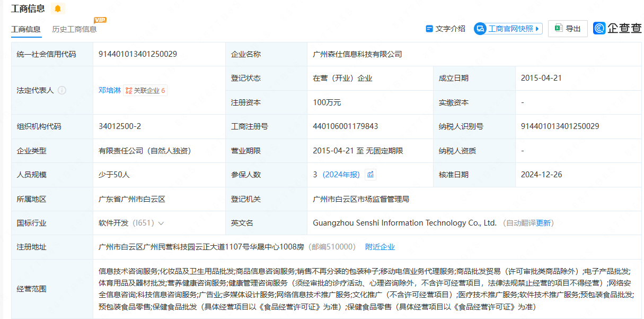The image size is (644, 319).
Task: Open the 2024年报 annual report link
Action: [342, 175]
